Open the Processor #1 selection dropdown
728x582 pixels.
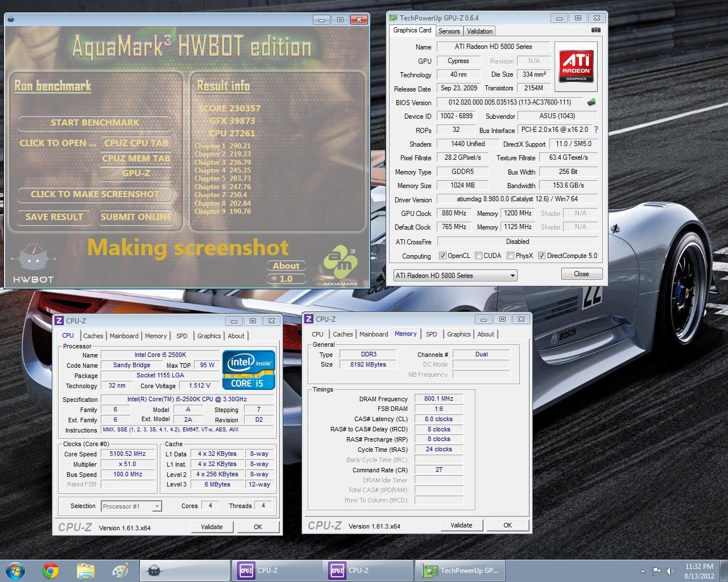[x=131, y=506]
